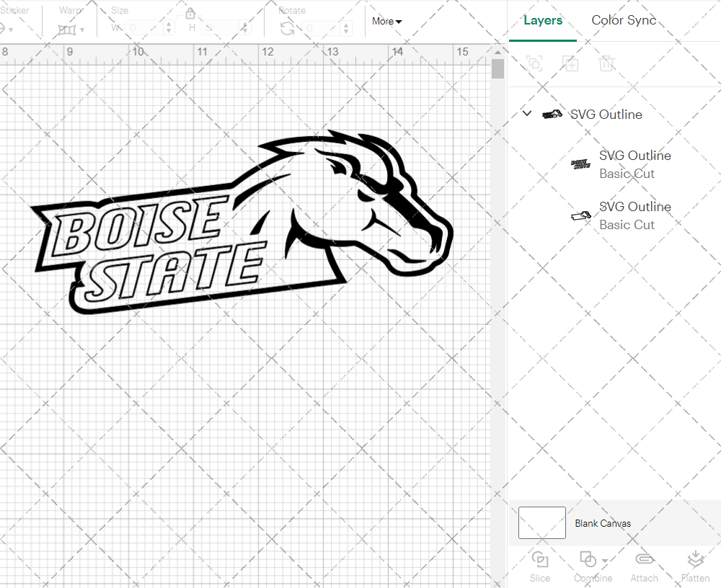Click the Group layers icon
Screen dimensions: 721x588
[x=534, y=63]
